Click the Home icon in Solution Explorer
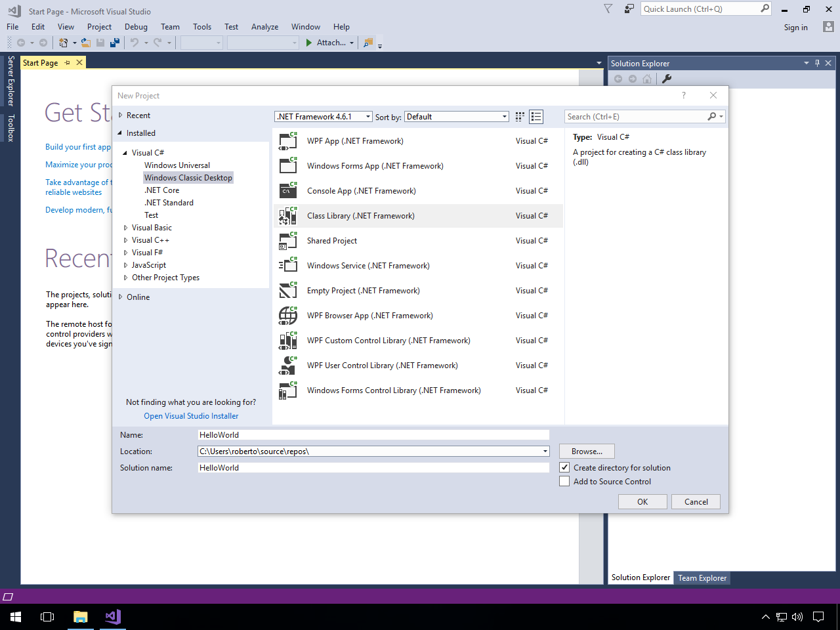 click(647, 79)
